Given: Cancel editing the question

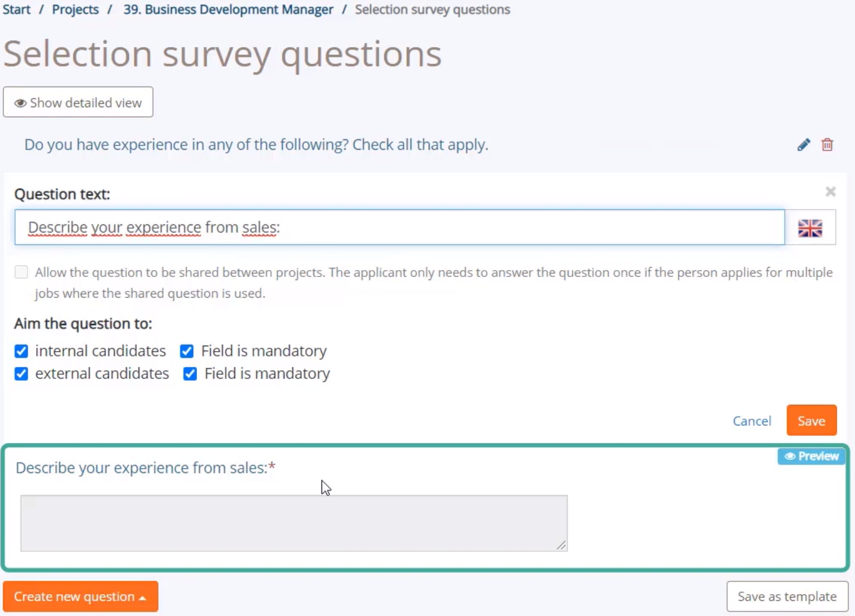Looking at the screenshot, I should [x=752, y=421].
